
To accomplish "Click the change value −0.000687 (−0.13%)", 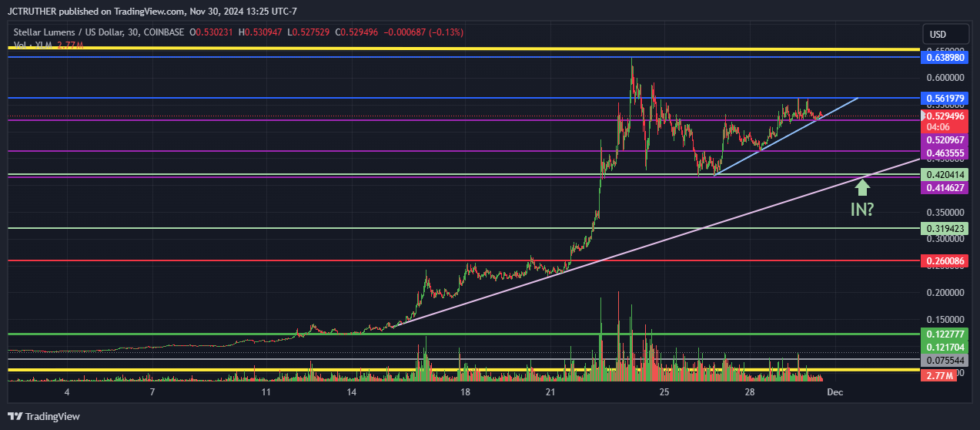I will 424,32.
